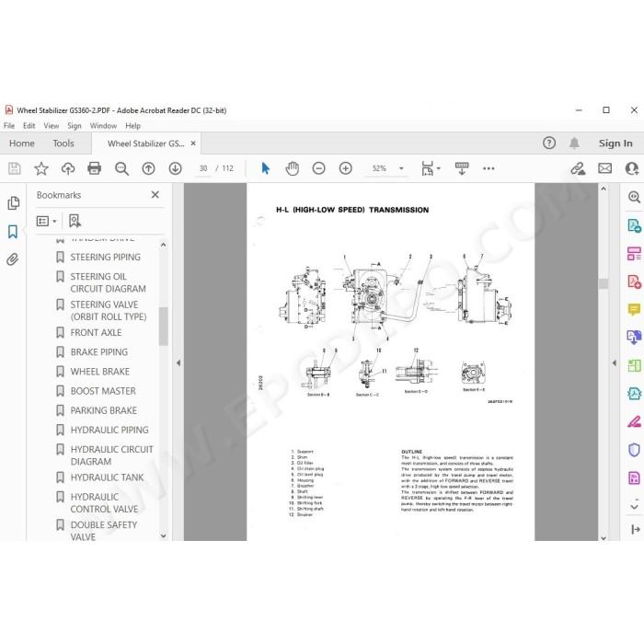Collapse left navigation pane arrow
The width and height of the screenshot is (644, 644).
pos(178,363)
